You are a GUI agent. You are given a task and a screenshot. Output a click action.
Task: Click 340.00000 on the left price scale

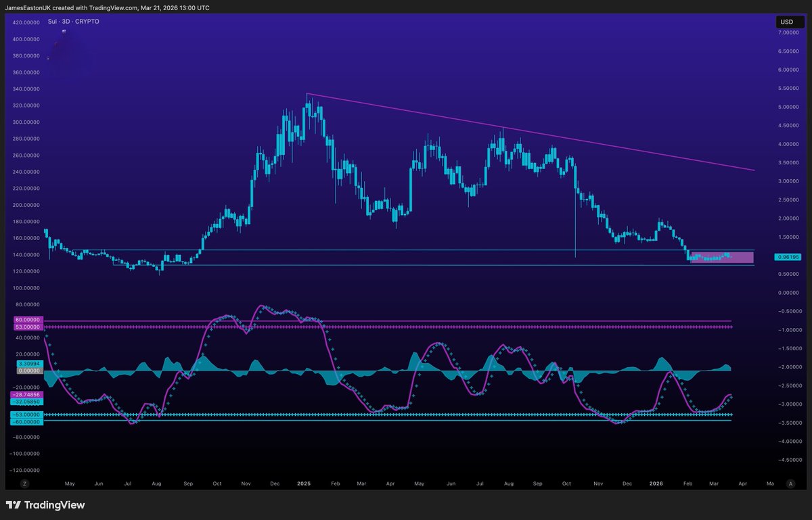tap(27, 89)
